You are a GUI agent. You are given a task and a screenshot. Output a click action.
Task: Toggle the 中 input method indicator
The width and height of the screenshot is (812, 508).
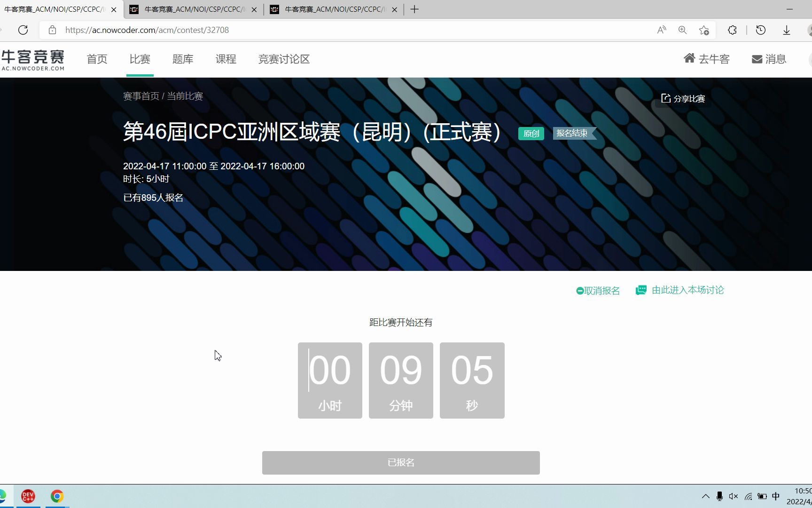(x=776, y=496)
